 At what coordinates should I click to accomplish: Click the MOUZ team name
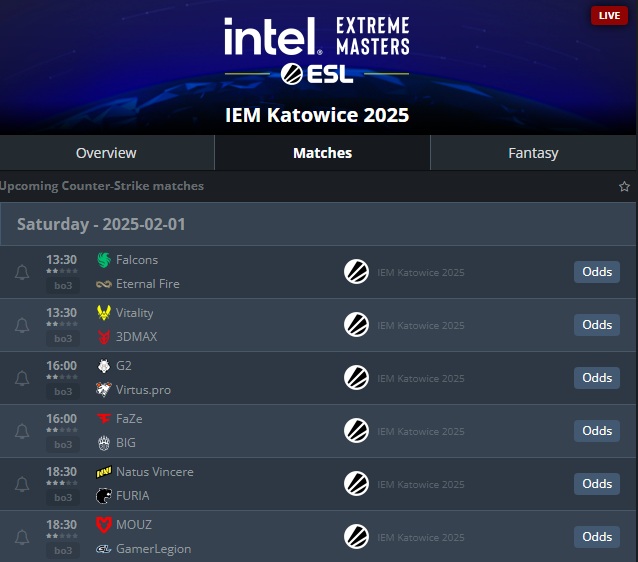[x=134, y=525]
